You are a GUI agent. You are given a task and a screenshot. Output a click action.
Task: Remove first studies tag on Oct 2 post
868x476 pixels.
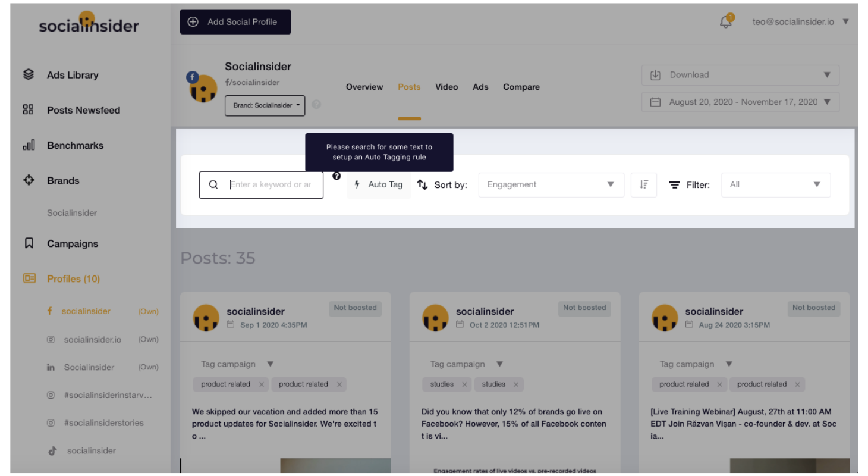[x=464, y=384]
